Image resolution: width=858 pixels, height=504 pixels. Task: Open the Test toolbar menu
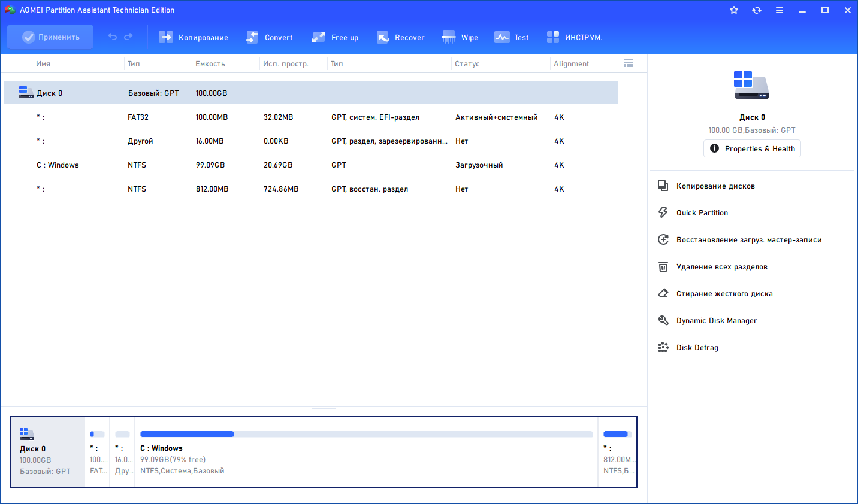click(512, 37)
